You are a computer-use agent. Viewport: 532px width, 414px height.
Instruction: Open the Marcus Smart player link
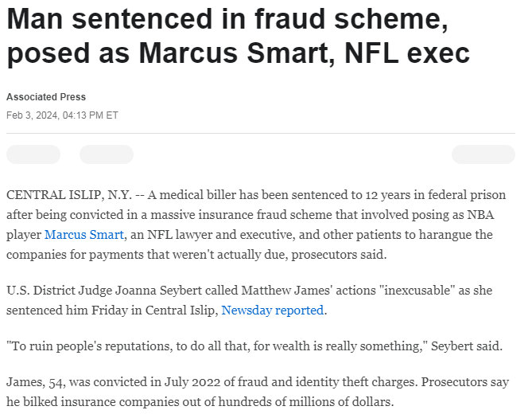point(84,235)
